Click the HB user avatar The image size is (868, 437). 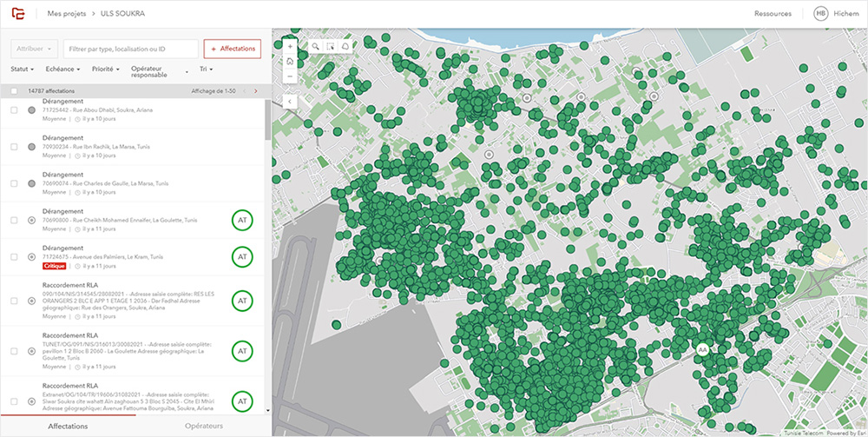point(820,14)
